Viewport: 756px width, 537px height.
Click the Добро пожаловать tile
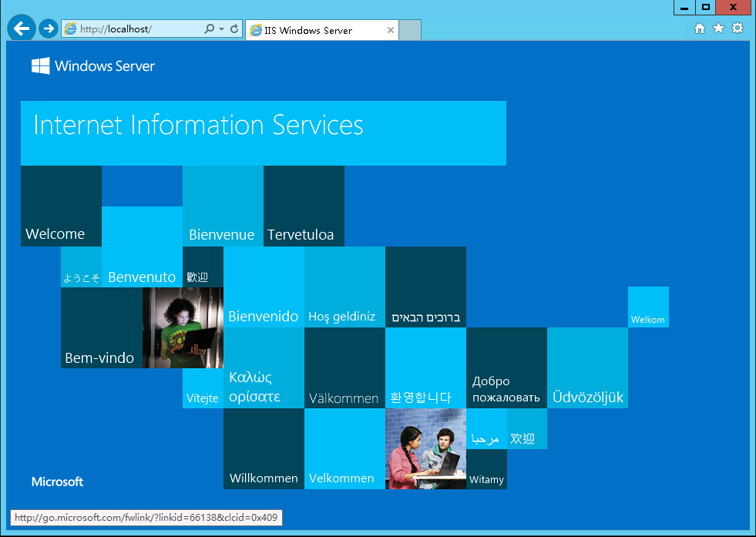(507, 368)
